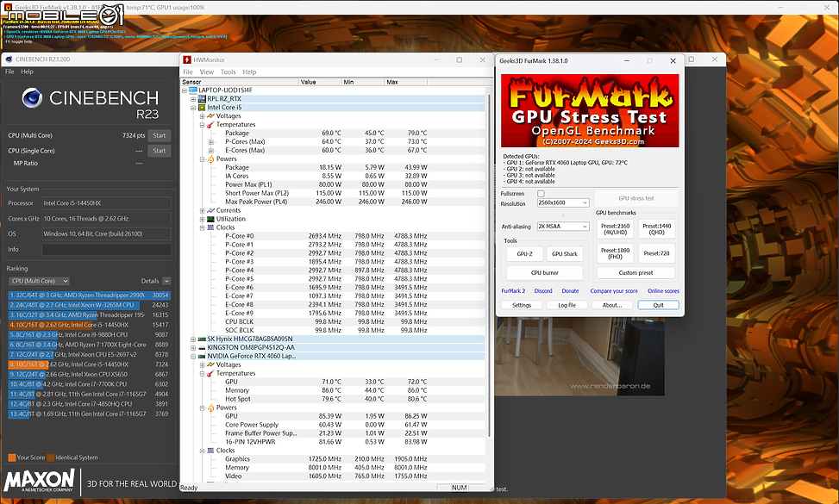This screenshot has height=504, width=839.
Task: Open the Discord link in FurMark
Action: tap(543, 291)
